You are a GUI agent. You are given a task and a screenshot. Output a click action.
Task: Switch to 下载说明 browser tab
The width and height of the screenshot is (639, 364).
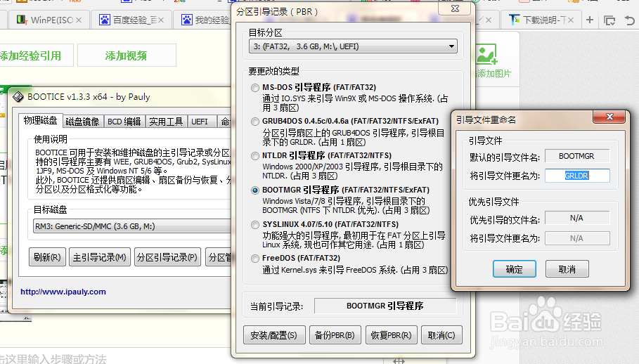[541, 20]
